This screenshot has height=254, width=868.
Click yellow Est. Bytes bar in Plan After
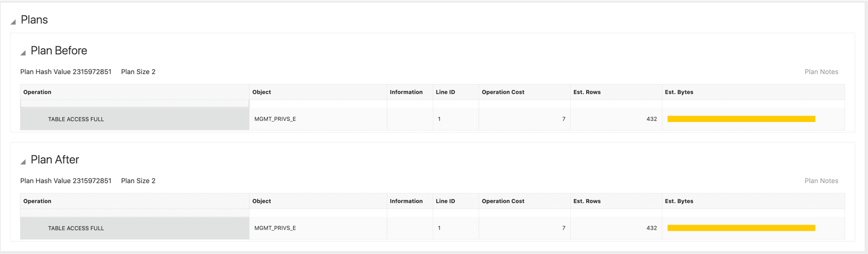(741, 228)
